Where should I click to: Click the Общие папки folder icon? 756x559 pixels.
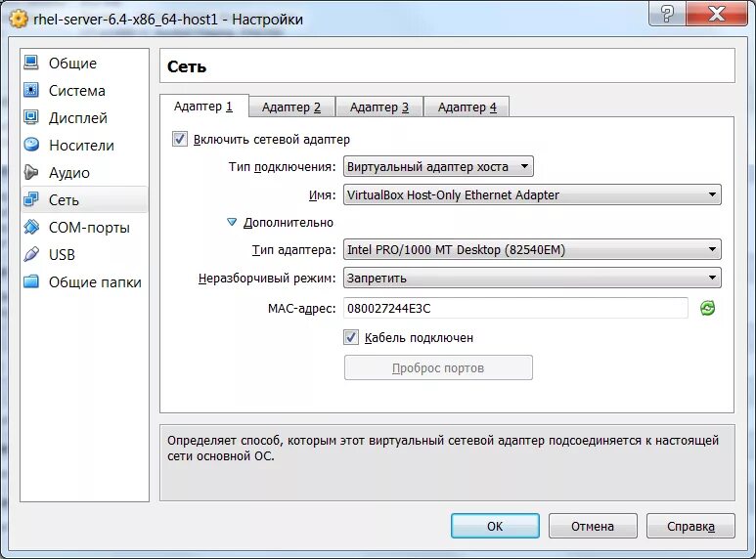coord(31,281)
